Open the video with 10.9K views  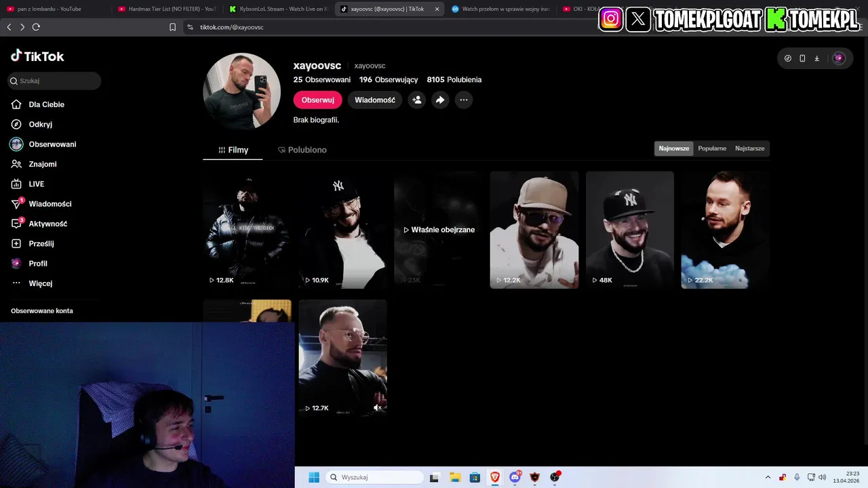[343, 230]
